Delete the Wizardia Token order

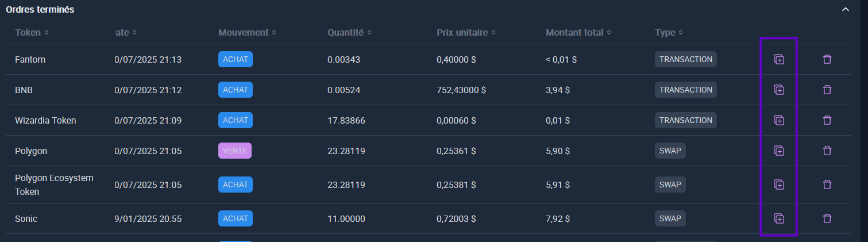pos(827,120)
